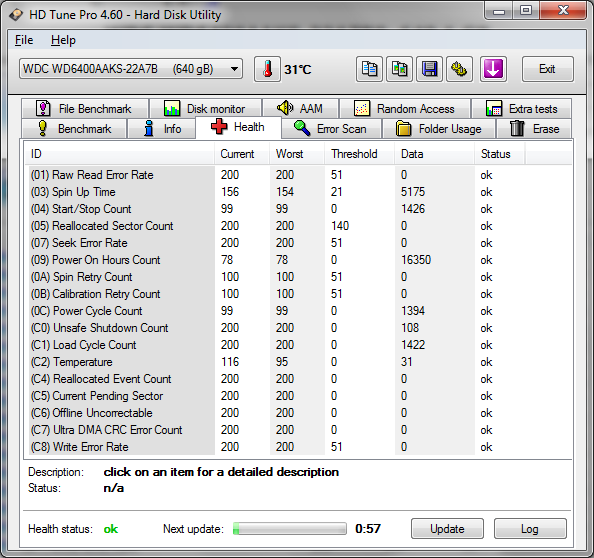
Task: Click the Next update progress bar
Action: tap(289, 528)
